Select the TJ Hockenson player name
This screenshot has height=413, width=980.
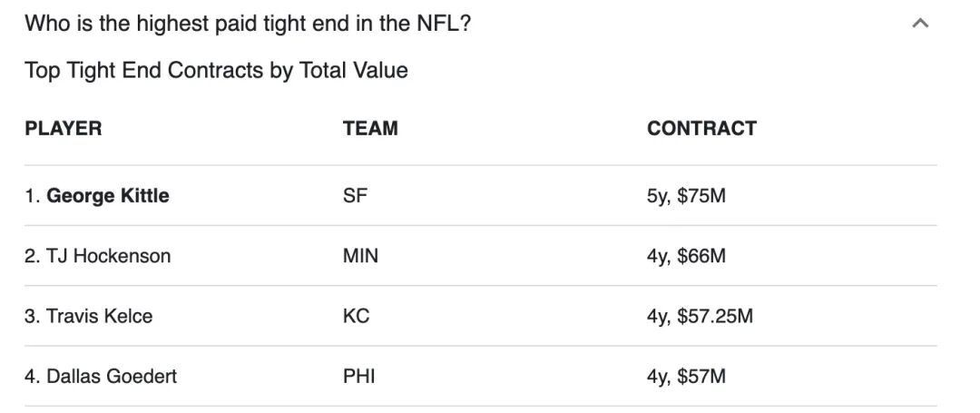click(109, 256)
